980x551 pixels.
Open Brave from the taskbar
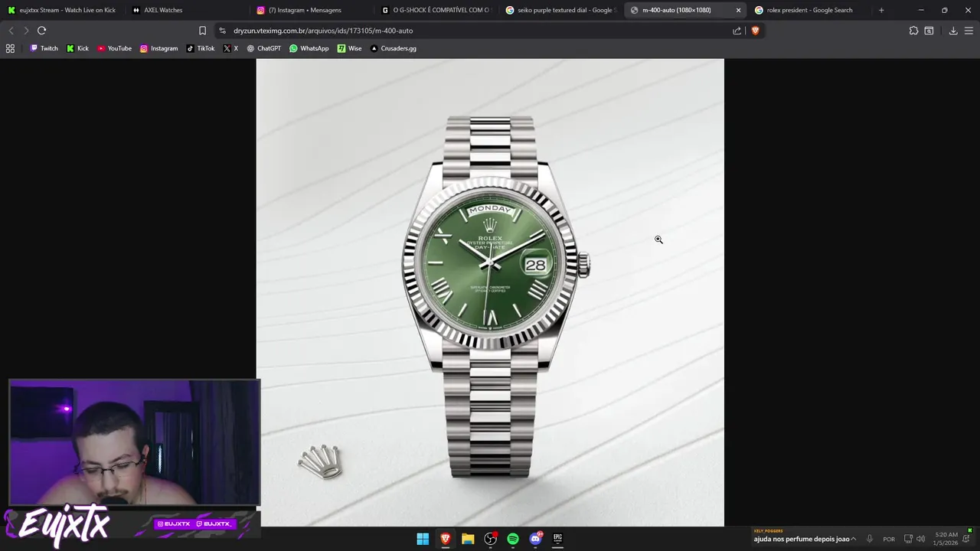point(445,539)
